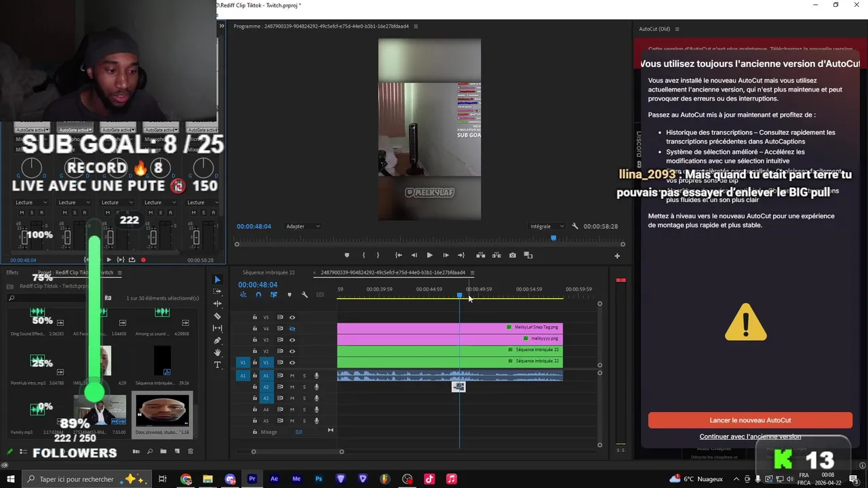Step back one frame

[414, 256]
